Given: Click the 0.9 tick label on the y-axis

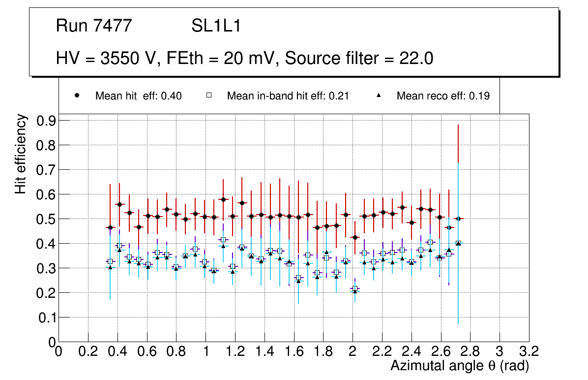Looking at the screenshot, I should click(48, 121).
